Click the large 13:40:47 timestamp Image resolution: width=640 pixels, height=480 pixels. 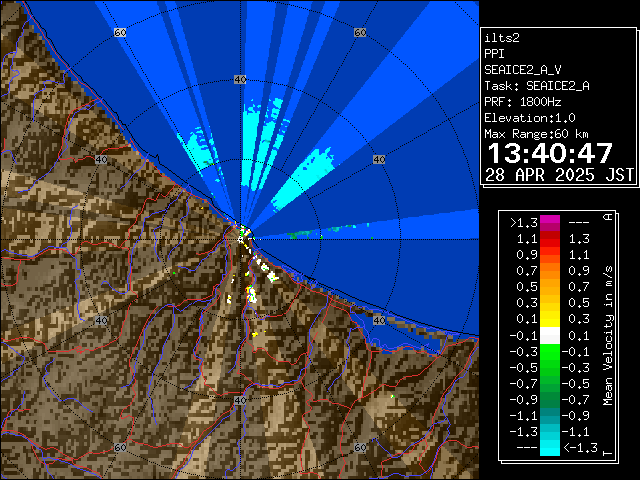[x=550, y=153]
